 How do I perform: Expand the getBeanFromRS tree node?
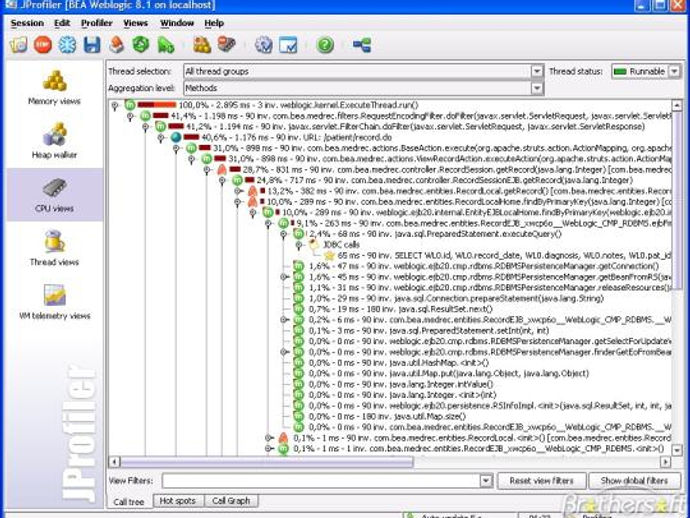284,277
